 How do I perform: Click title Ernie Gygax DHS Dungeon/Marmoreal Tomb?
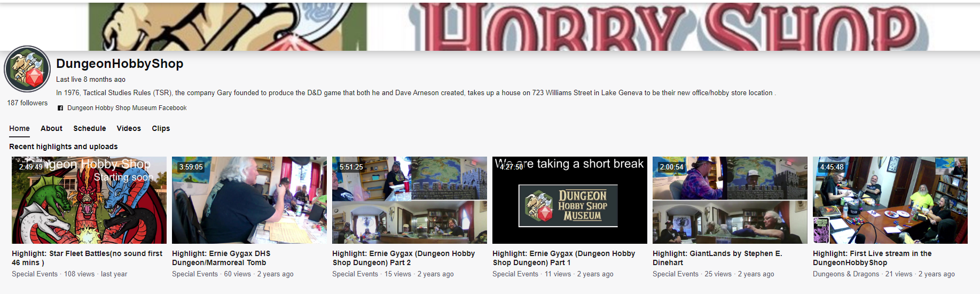221,258
